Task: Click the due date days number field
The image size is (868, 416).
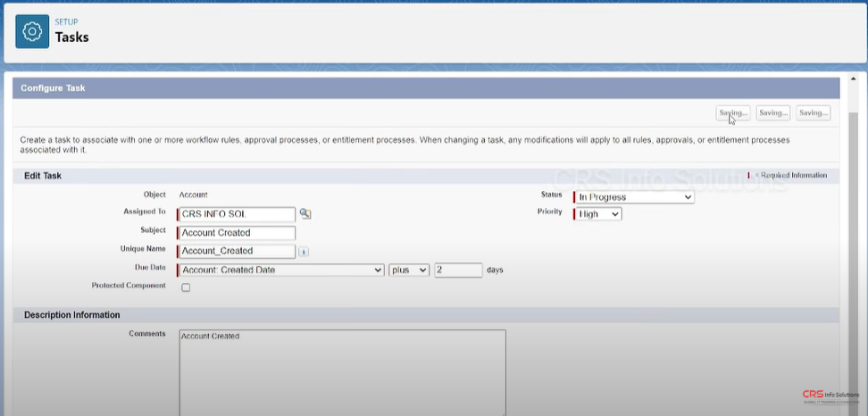Action: (458, 270)
